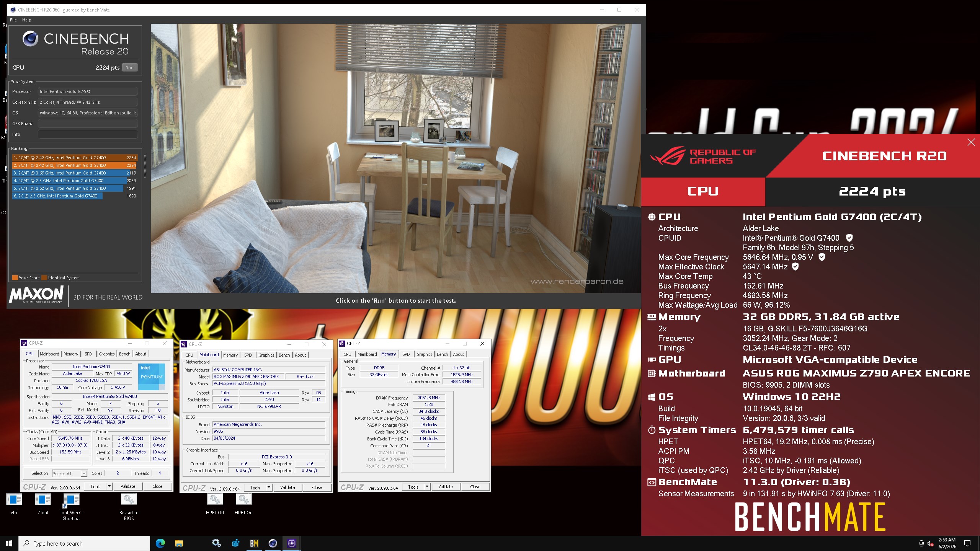This screenshot has height=551, width=980.
Task: Click Validate in CPU-Z CPU window
Action: click(128, 486)
